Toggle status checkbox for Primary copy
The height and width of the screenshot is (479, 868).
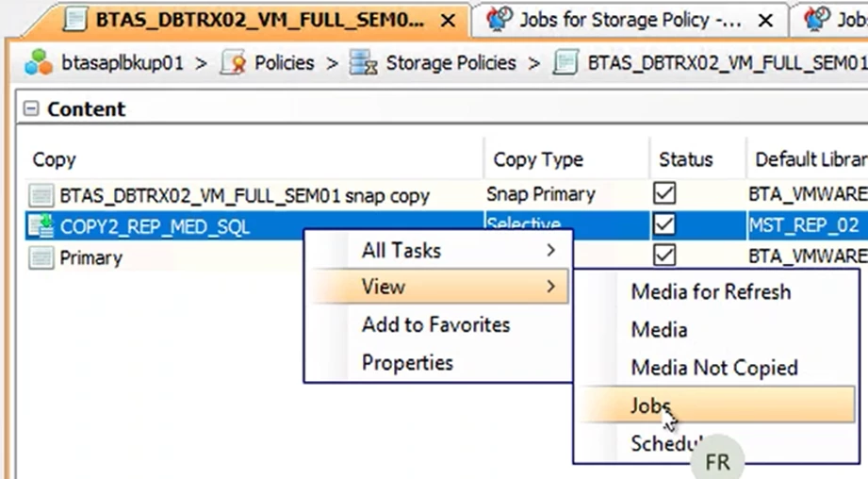[x=665, y=256]
